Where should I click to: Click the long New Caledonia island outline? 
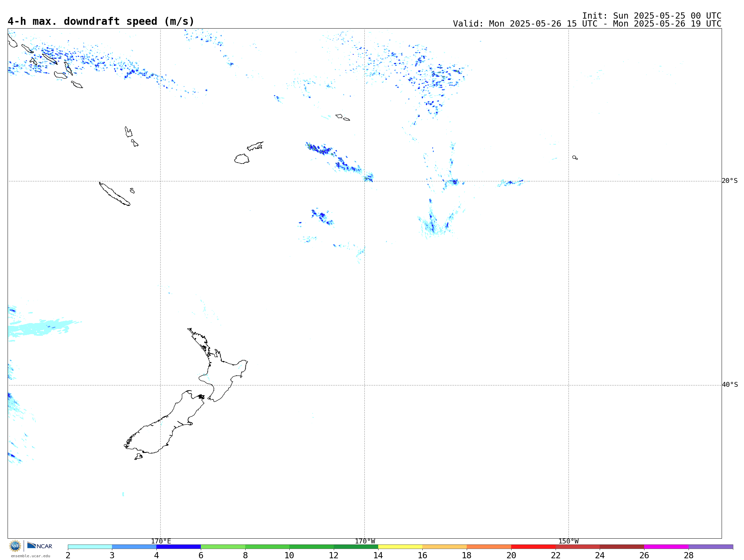coord(114,194)
